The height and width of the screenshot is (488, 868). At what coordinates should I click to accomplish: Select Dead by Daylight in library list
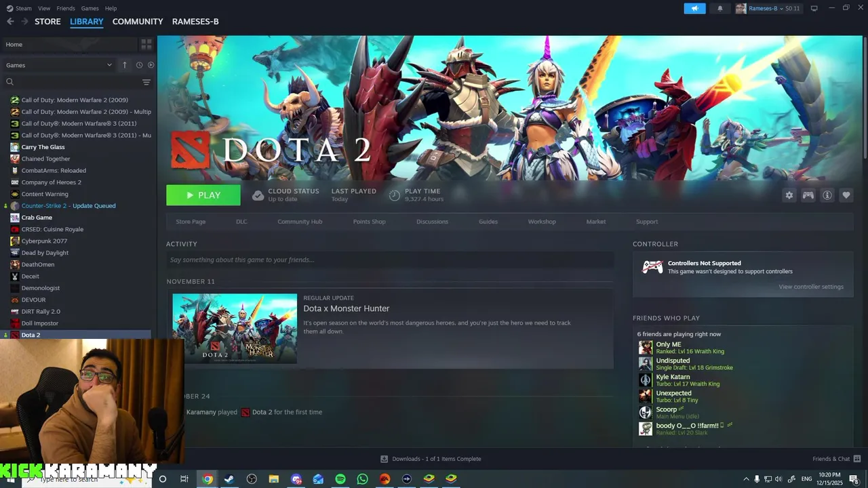45,253
